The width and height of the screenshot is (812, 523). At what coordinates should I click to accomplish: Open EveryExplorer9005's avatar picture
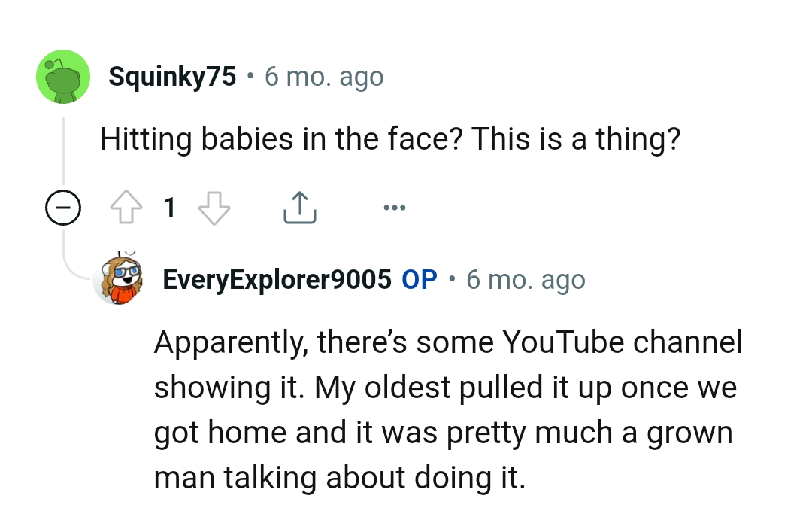tap(123, 280)
